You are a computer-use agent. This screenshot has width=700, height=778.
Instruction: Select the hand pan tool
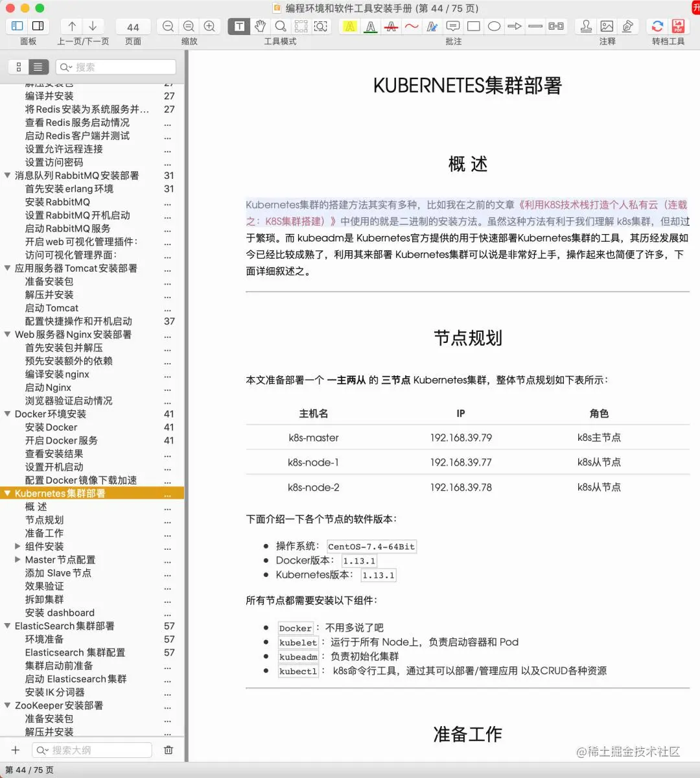[x=260, y=26]
